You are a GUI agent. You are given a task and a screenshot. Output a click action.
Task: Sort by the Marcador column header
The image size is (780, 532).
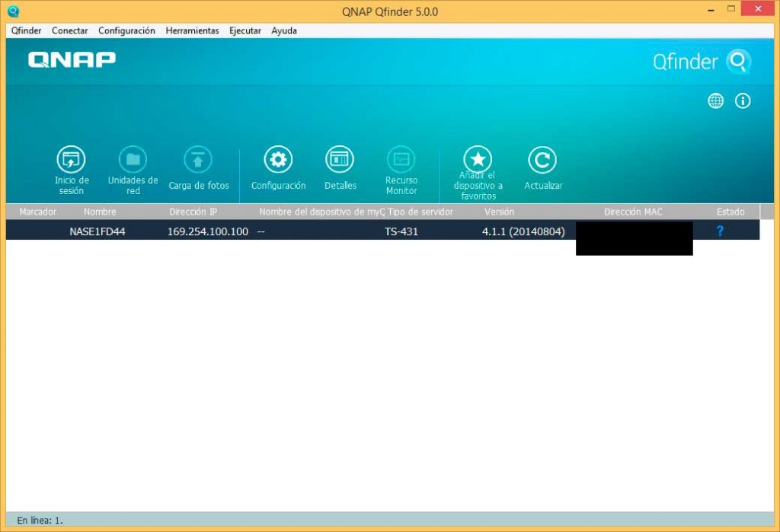click(x=38, y=212)
